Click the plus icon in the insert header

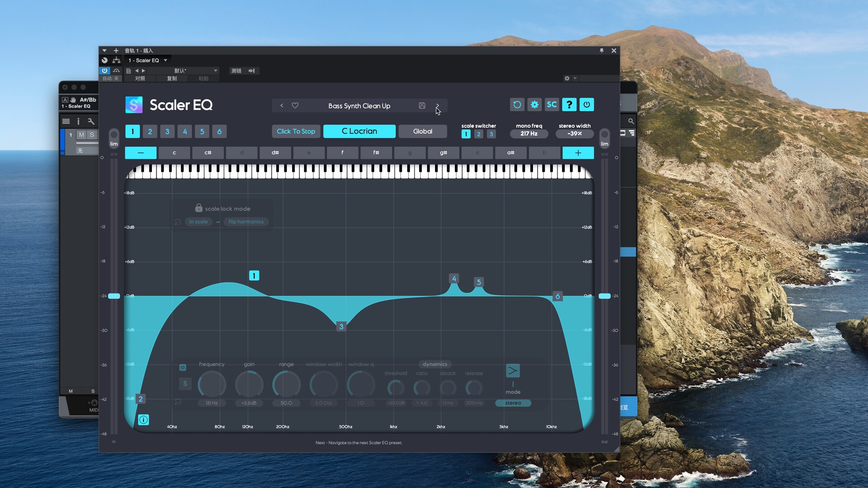pos(116,51)
